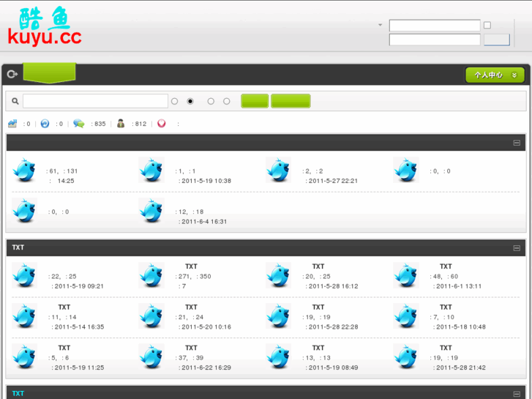This screenshot has width=532, height=399.
Task: Click the chart stats icon showing 0
Action: [12, 123]
